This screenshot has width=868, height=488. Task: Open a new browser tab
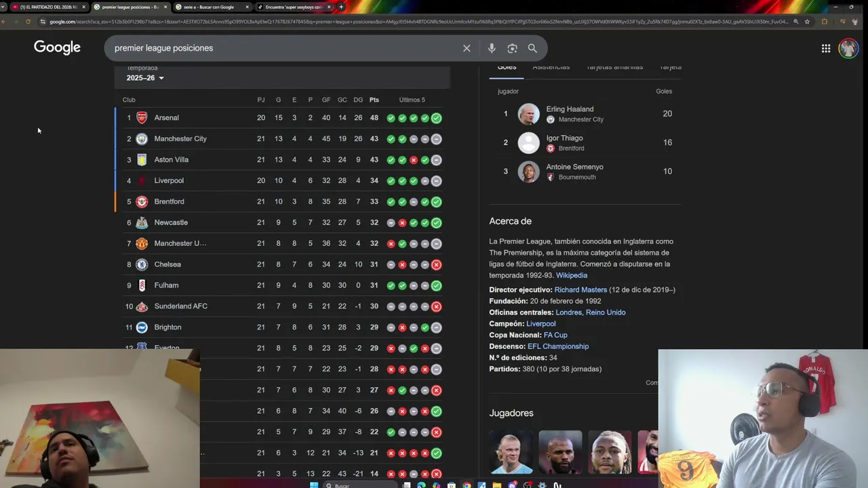point(341,7)
